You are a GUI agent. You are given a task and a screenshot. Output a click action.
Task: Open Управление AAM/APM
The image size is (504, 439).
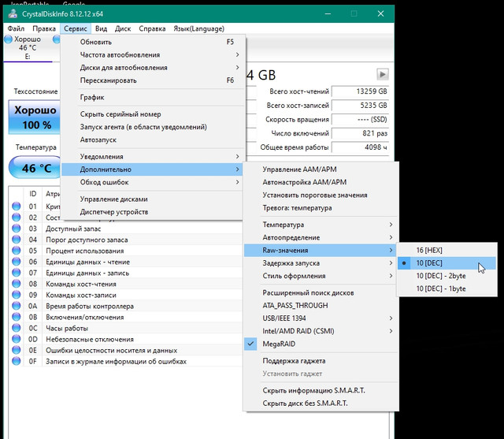[x=321, y=169]
